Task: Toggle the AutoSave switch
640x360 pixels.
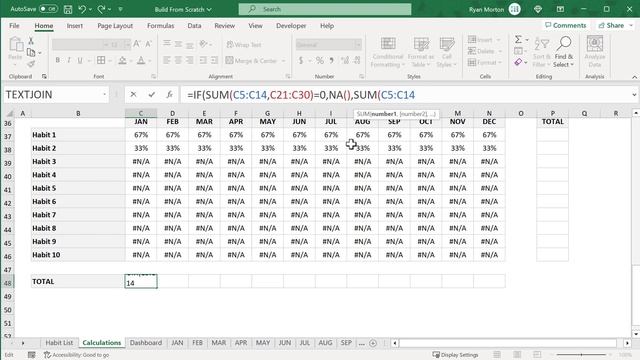Action: tap(48, 9)
